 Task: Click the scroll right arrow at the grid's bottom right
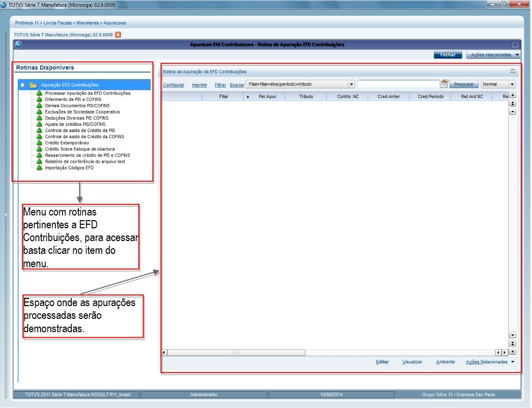pos(504,353)
